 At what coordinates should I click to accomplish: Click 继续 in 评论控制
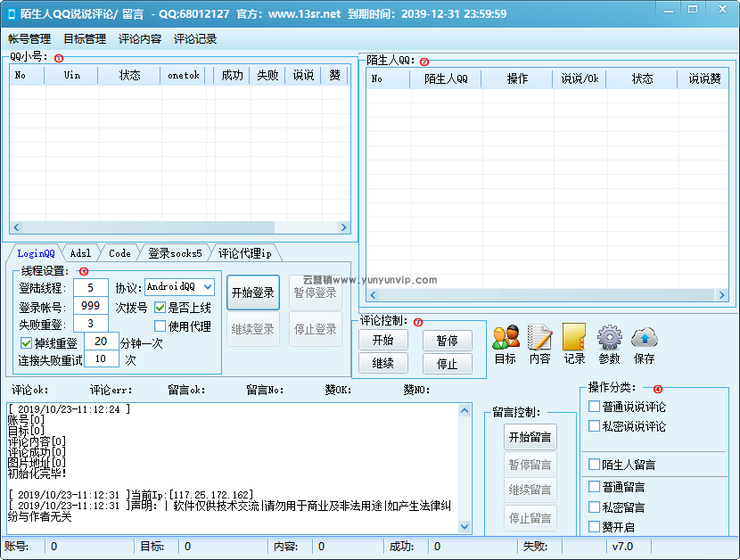pyautogui.click(x=382, y=363)
